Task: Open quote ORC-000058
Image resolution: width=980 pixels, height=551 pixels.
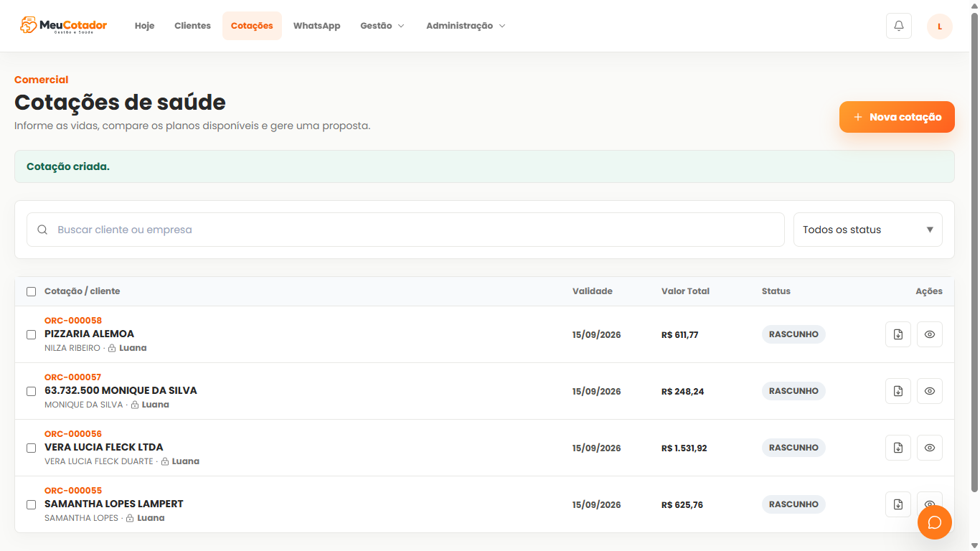Action: click(73, 321)
